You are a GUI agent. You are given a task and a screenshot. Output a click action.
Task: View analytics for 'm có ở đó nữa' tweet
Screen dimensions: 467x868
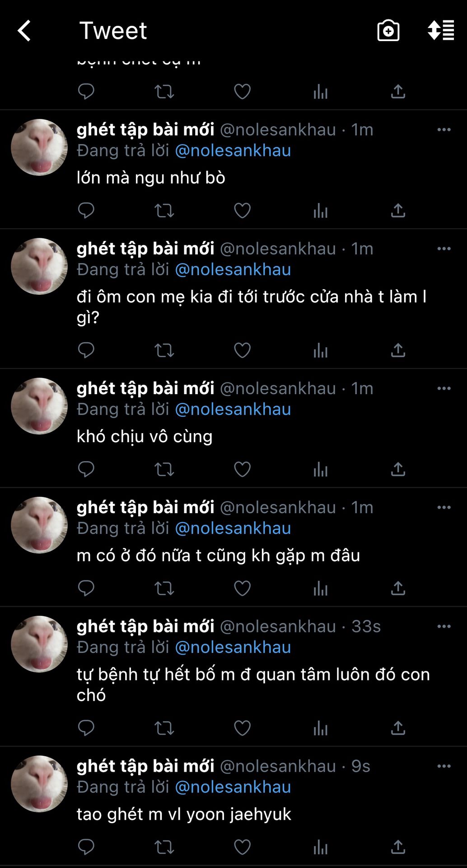click(320, 588)
